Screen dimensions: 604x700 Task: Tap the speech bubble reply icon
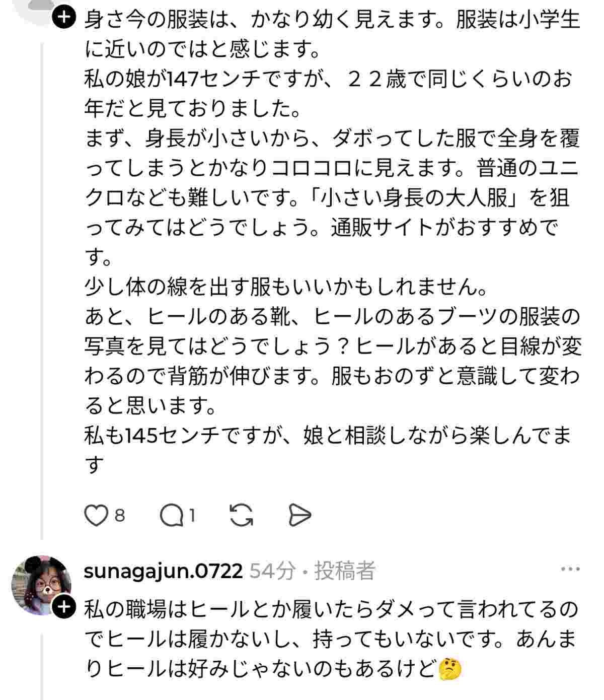[x=172, y=516]
